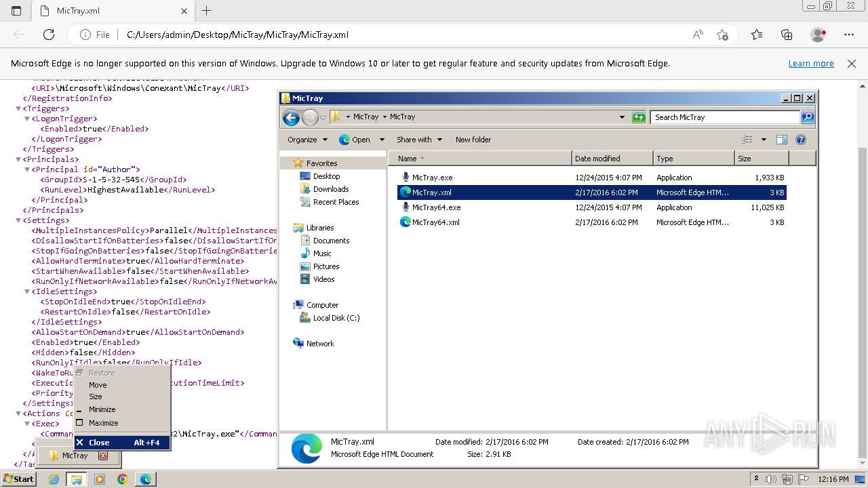Collapse the Settings XML node
The height and width of the screenshot is (488, 868).
click(x=18, y=220)
